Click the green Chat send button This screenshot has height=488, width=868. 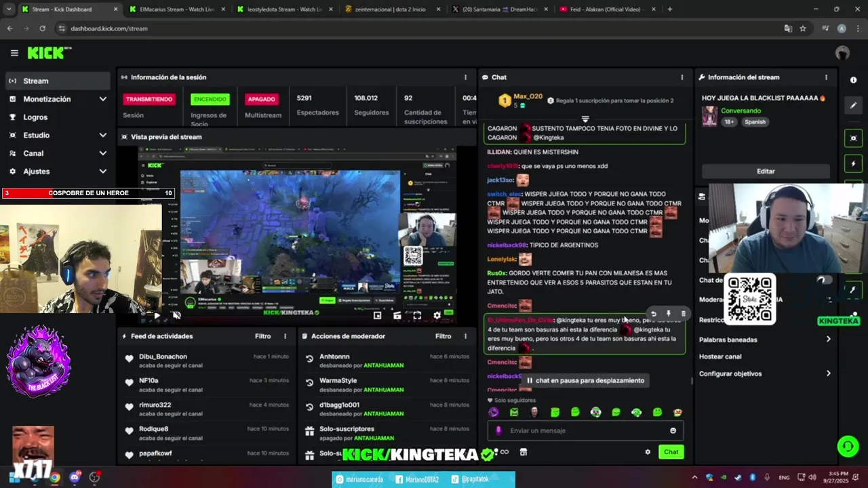click(x=671, y=452)
